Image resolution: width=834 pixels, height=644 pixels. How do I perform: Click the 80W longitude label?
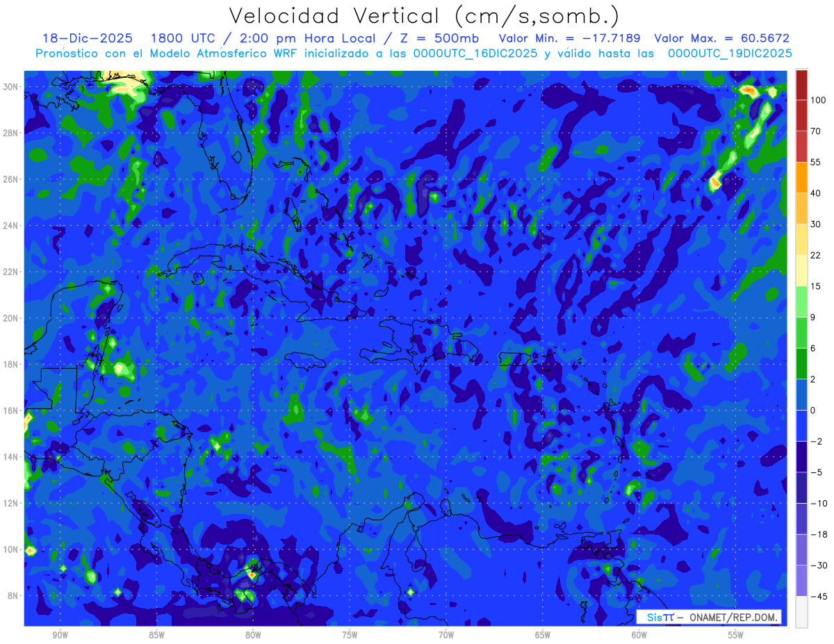(x=253, y=635)
